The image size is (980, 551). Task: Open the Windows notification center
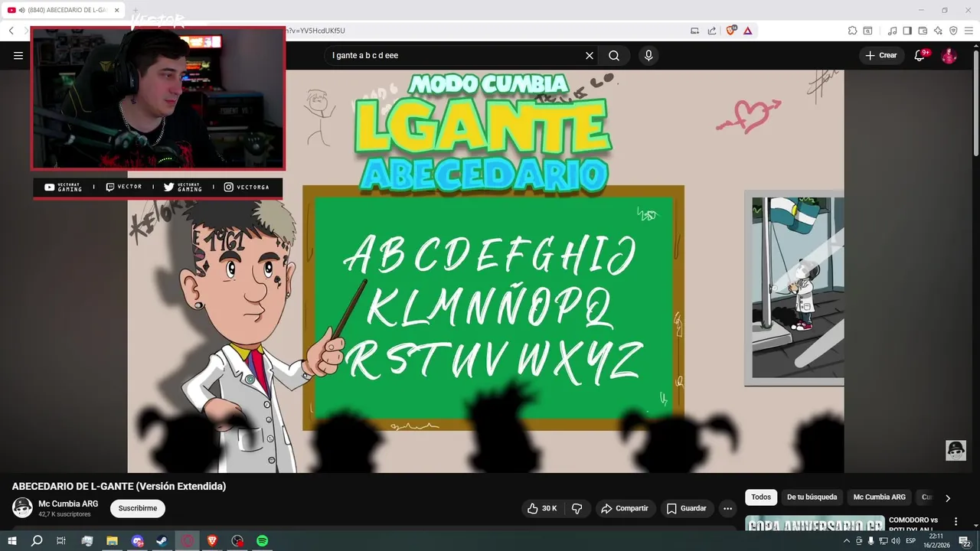(x=965, y=541)
